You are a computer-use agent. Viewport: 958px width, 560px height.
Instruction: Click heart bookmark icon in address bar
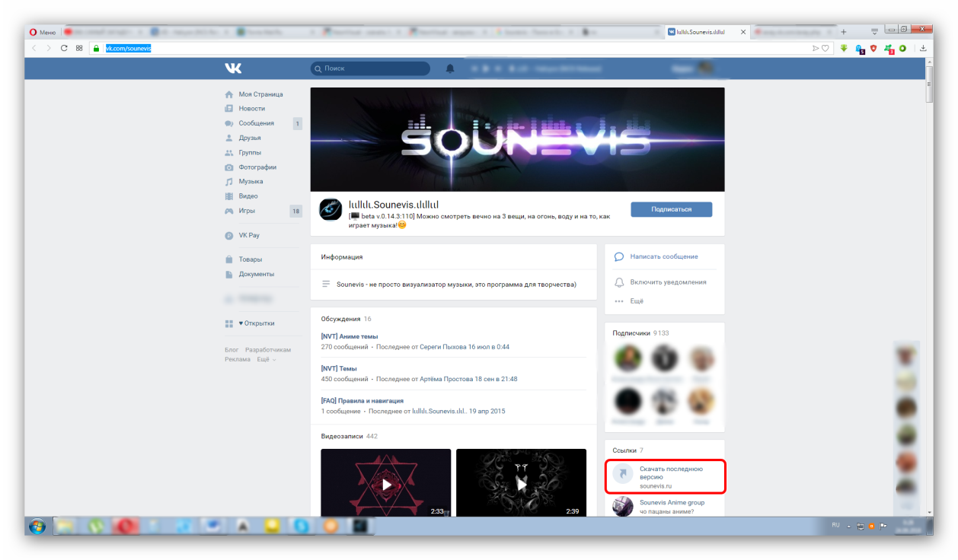pyautogui.click(x=825, y=48)
